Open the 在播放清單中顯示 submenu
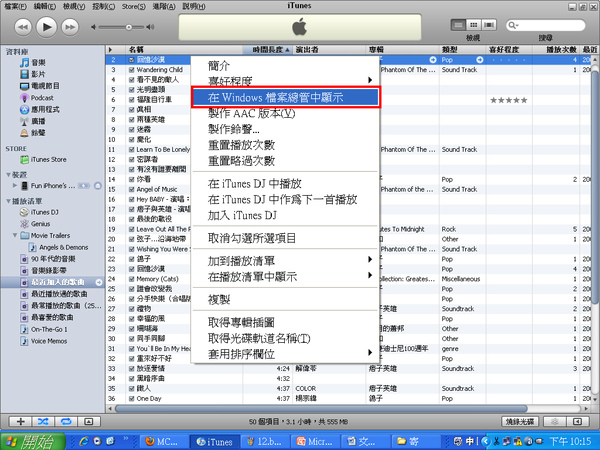The height and width of the screenshot is (450, 600). [x=285, y=277]
